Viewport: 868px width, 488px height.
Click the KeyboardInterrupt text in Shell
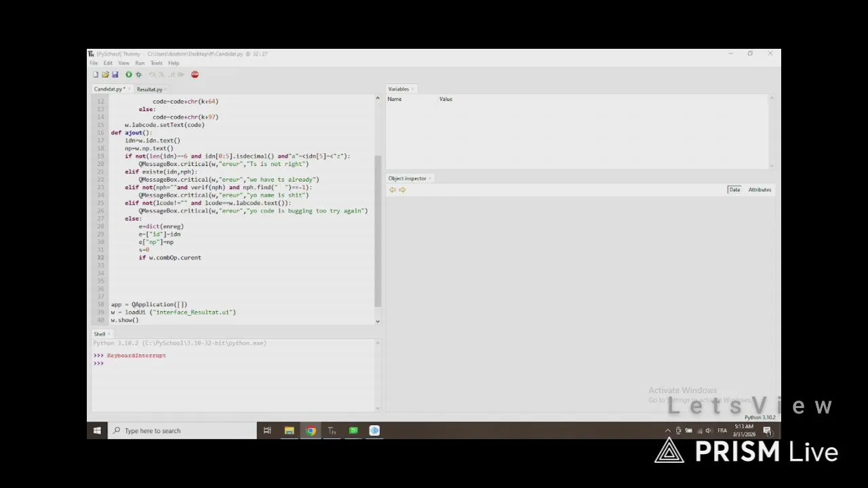[136, 356]
